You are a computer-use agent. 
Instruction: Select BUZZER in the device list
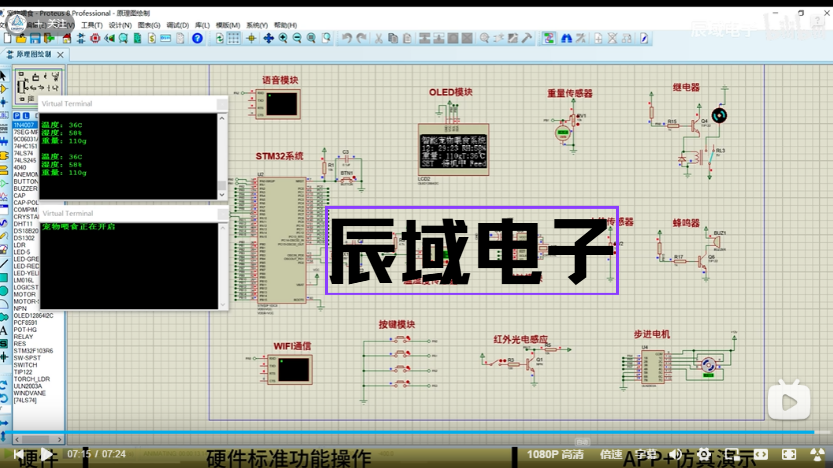point(25,189)
